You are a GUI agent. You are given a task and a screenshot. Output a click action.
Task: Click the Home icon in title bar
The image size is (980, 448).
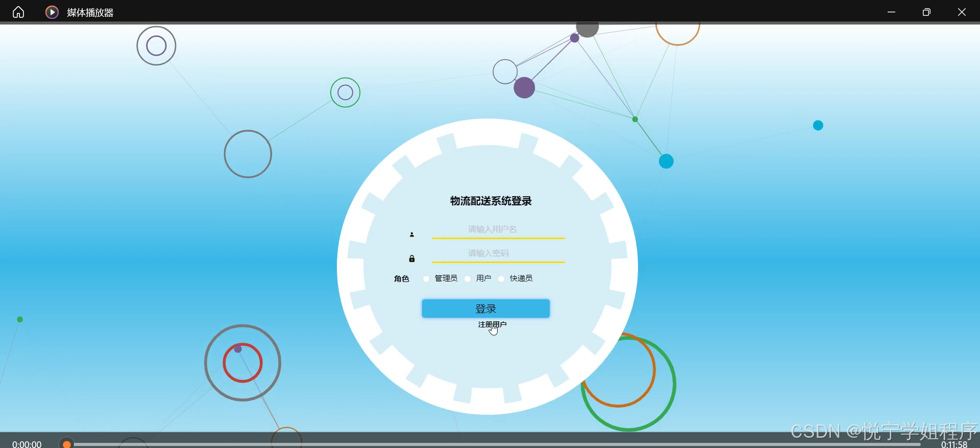(18, 12)
